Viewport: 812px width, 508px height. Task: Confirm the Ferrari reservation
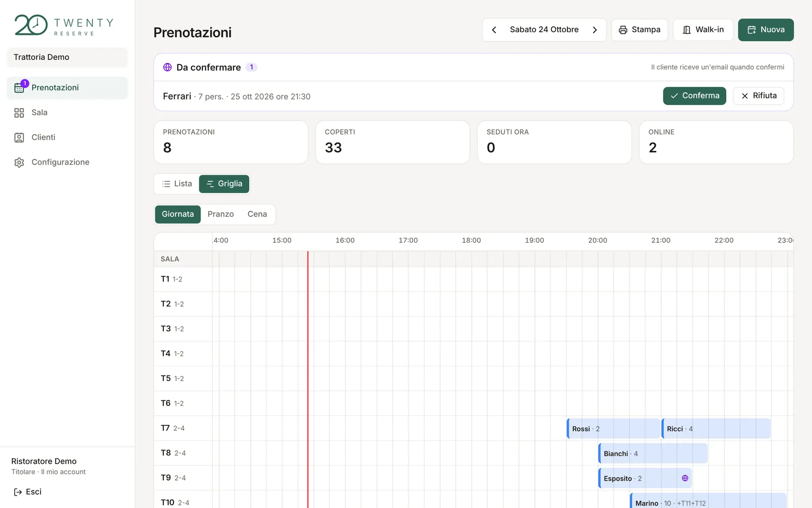[694, 96]
